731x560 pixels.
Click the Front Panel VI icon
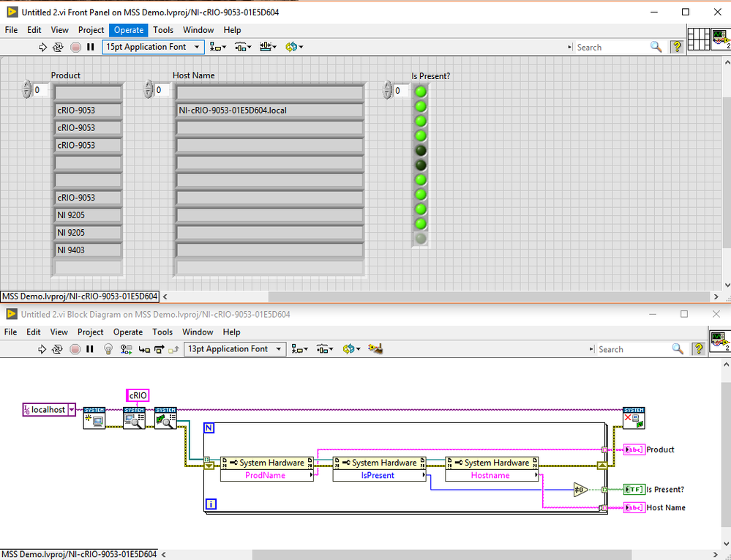[721, 39]
